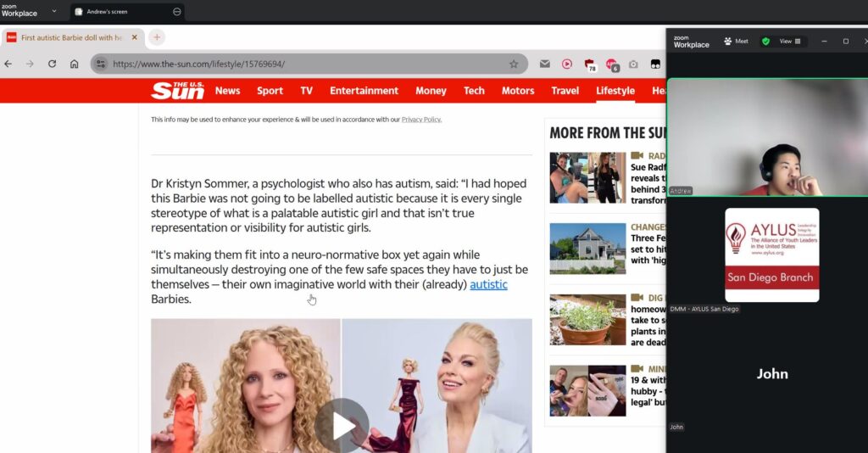Click the Meet button in Zoom
The height and width of the screenshot is (453, 868).
tap(736, 41)
